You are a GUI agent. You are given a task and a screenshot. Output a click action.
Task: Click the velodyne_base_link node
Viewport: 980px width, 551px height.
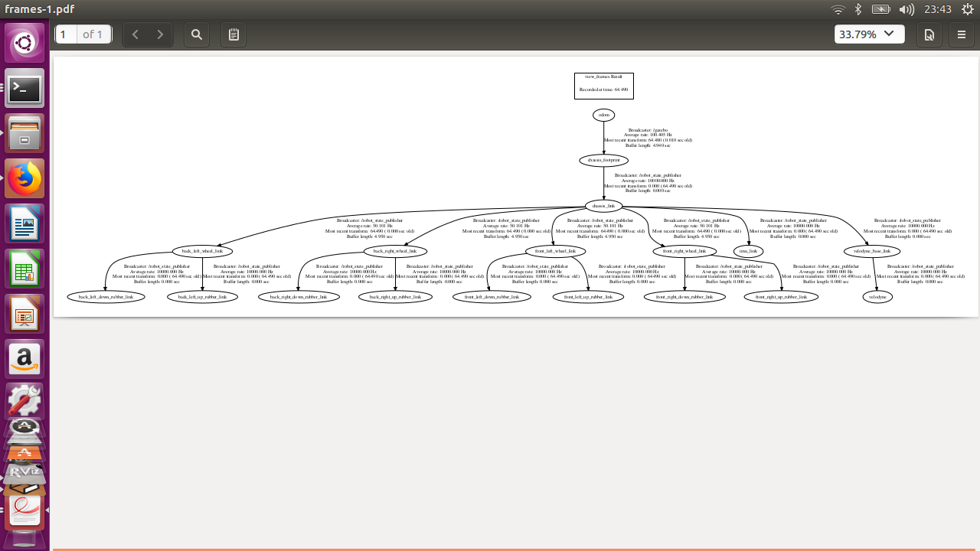(x=872, y=250)
